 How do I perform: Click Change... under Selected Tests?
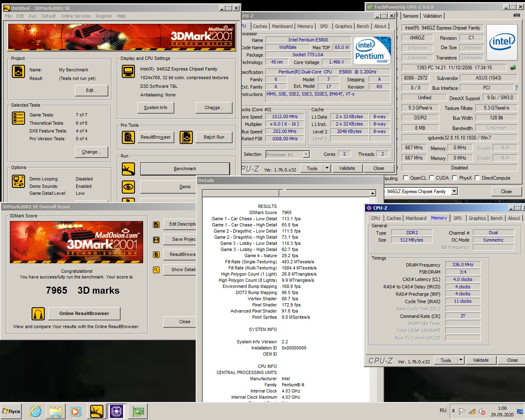[x=91, y=152]
